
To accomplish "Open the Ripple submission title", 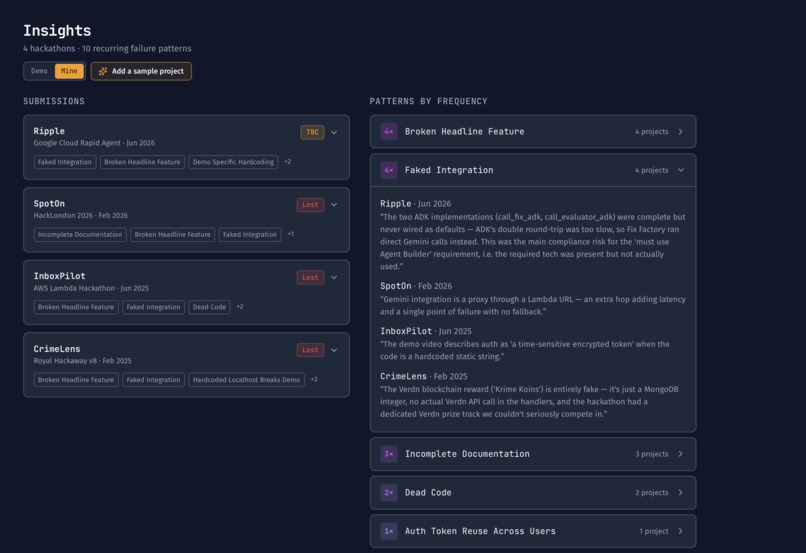I will (49, 131).
